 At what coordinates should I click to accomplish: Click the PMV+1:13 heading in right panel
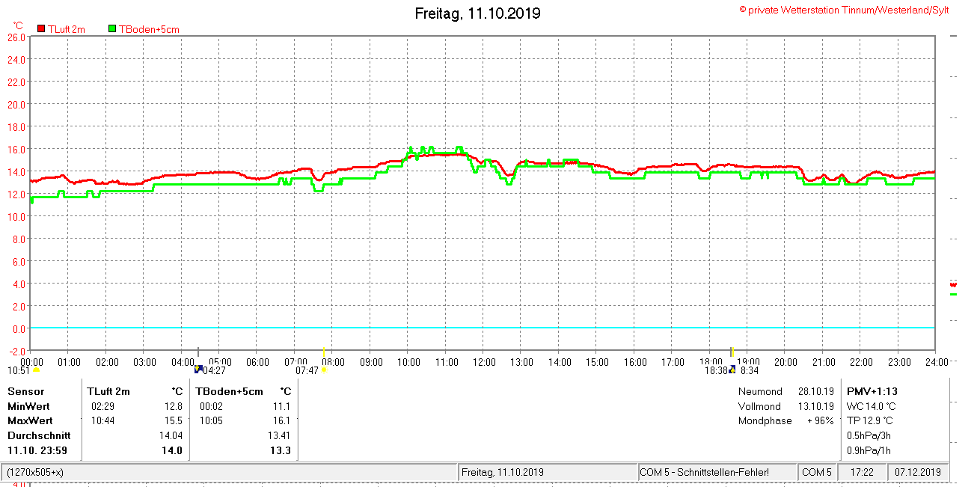(872, 391)
